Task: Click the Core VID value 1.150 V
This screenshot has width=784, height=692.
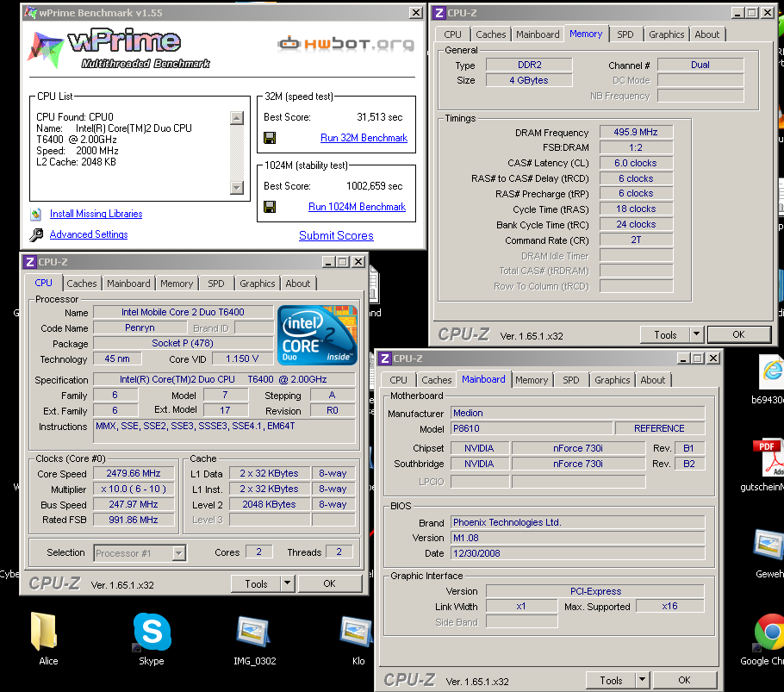Action: pyautogui.click(x=242, y=359)
